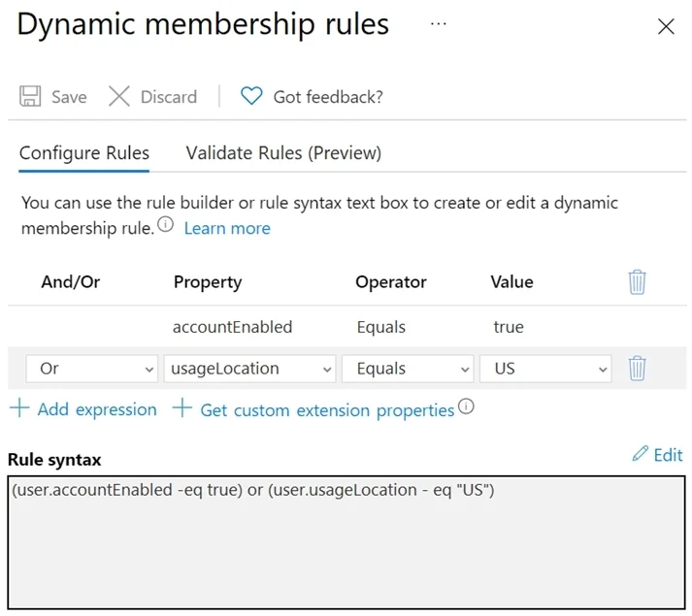The image size is (692, 616).
Task: Click the Discard X icon
Action: click(x=119, y=96)
